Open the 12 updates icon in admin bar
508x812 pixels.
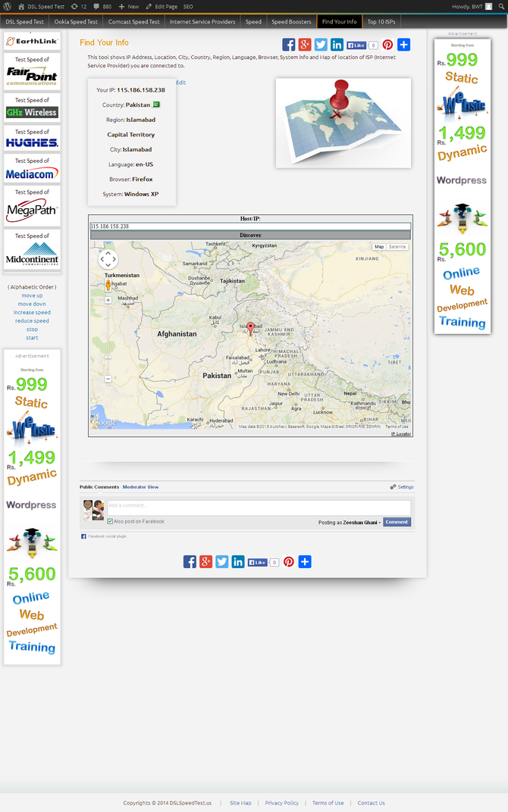[79, 7]
